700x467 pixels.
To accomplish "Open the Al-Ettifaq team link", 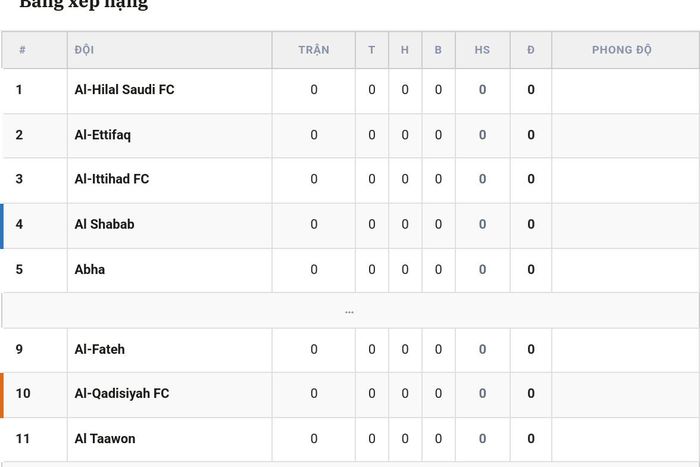I will (x=103, y=135).
